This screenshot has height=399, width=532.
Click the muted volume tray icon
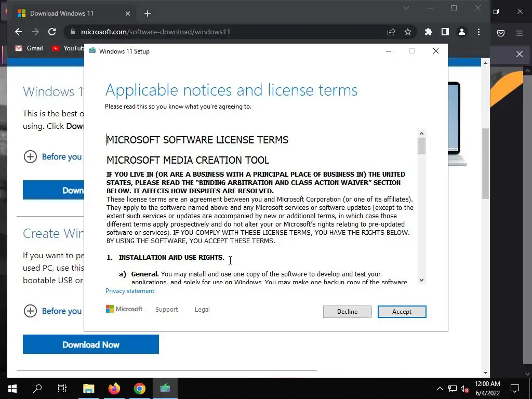click(x=464, y=389)
